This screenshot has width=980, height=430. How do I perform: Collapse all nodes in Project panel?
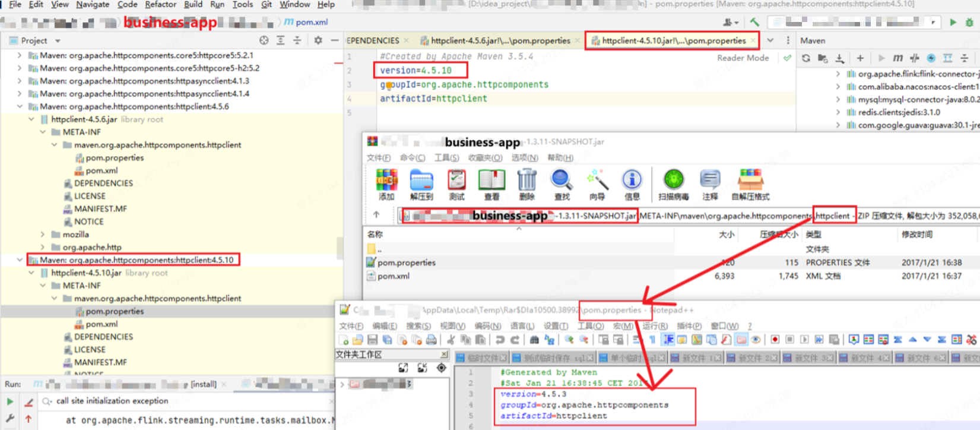(297, 40)
